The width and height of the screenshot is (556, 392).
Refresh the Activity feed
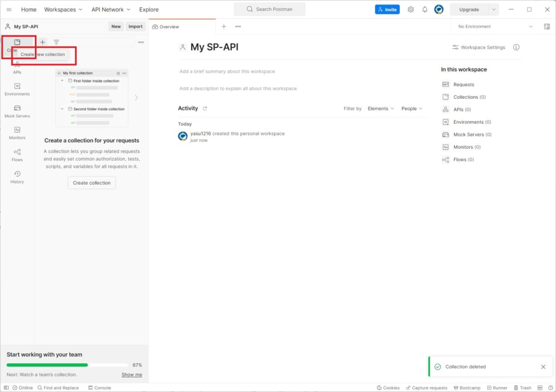click(205, 109)
